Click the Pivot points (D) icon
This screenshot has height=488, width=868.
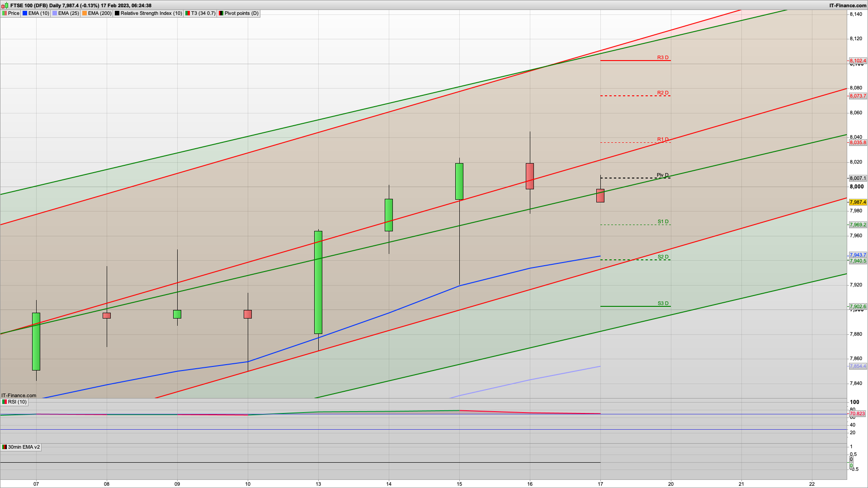click(x=221, y=14)
